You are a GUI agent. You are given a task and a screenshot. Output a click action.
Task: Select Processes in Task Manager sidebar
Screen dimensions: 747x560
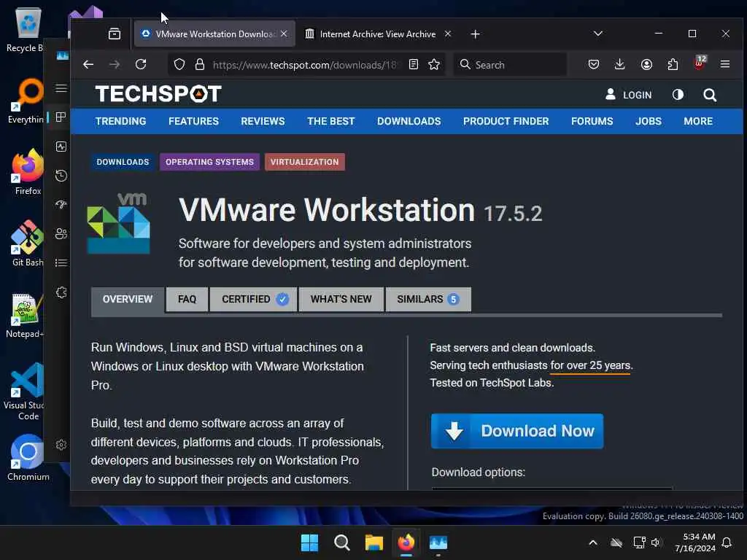(61, 117)
